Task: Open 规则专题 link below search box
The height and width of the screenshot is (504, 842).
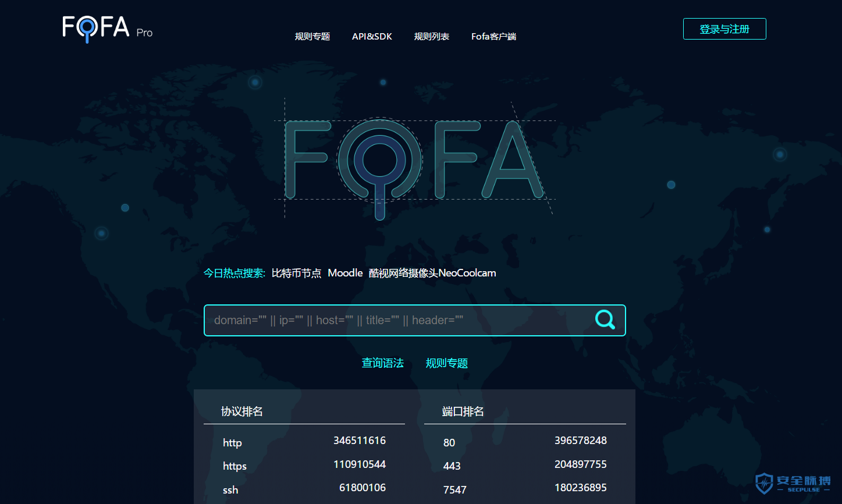Action: click(x=447, y=363)
